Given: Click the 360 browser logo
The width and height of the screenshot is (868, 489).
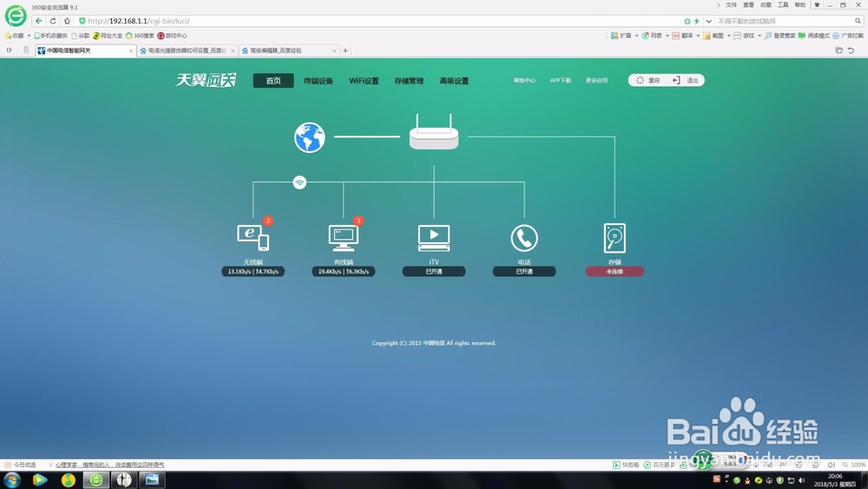Looking at the screenshot, I should (x=16, y=16).
